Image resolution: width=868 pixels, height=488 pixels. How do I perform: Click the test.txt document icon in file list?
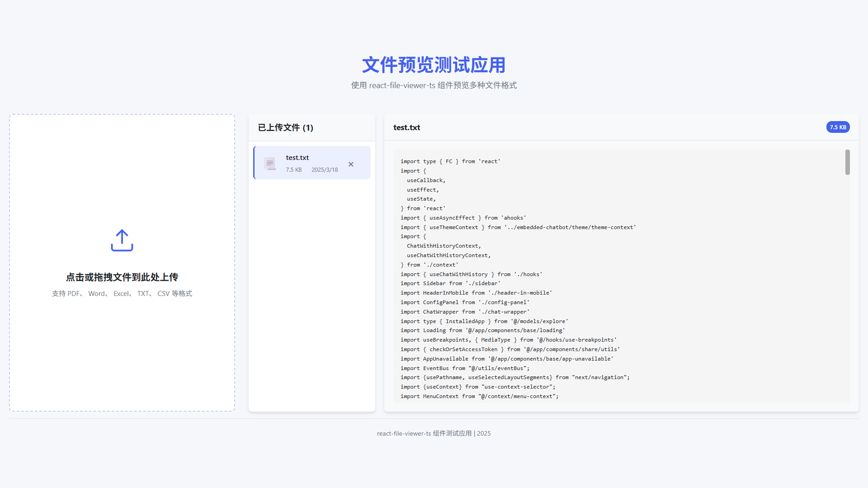coord(270,163)
